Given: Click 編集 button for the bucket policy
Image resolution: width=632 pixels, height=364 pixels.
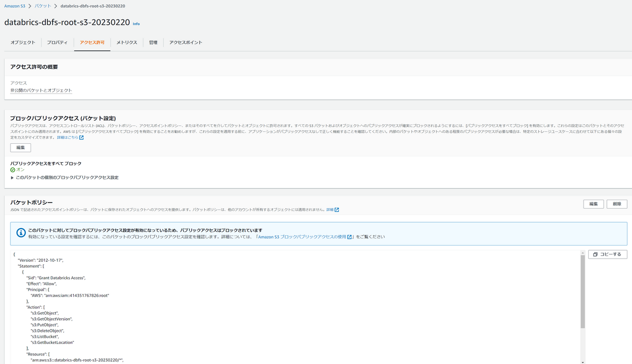Looking at the screenshot, I should [x=594, y=204].
